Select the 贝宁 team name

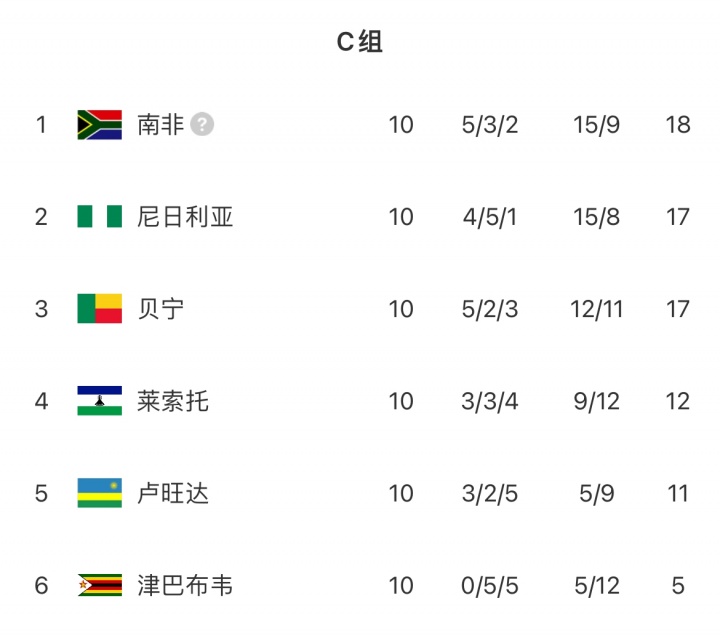point(161,309)
